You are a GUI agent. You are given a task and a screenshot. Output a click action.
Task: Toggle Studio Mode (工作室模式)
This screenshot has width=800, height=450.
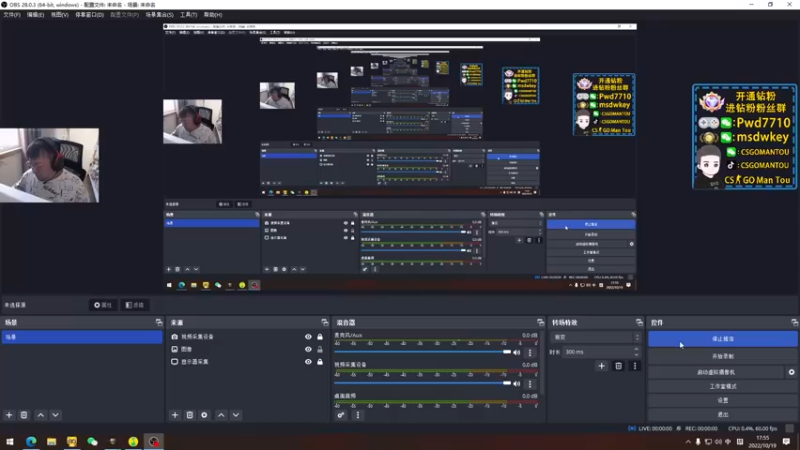[722, 386]
